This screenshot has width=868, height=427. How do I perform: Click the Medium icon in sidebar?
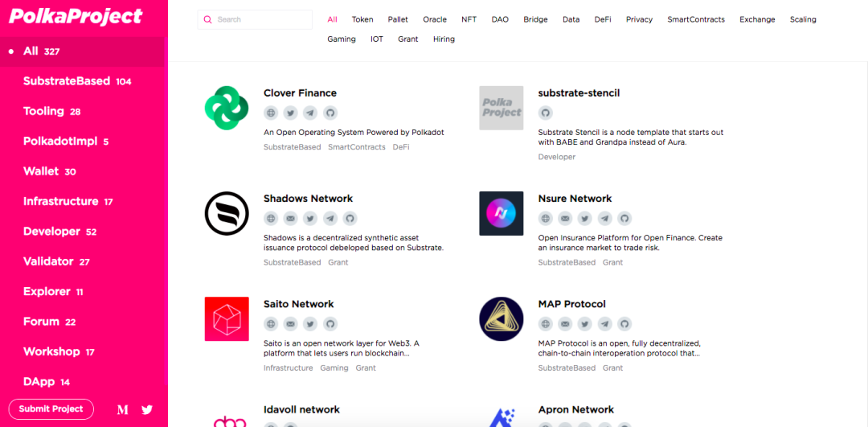[x=123, y=410]
